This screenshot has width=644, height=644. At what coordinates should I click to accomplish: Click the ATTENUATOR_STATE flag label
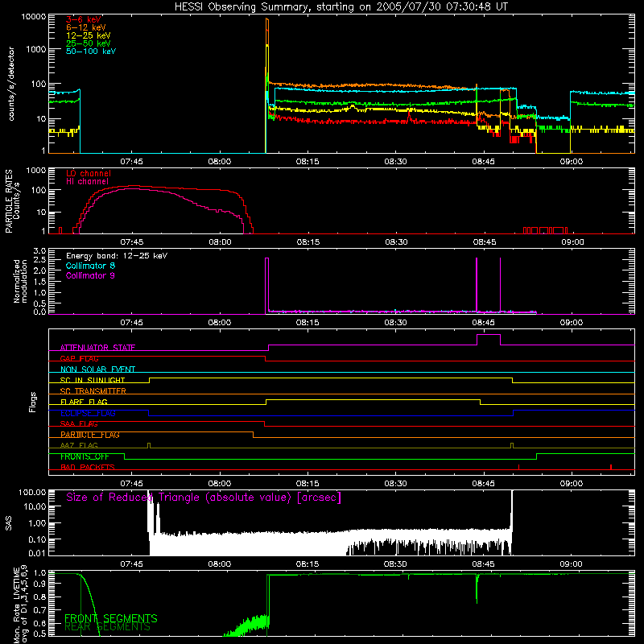click(x=97, y=348)
